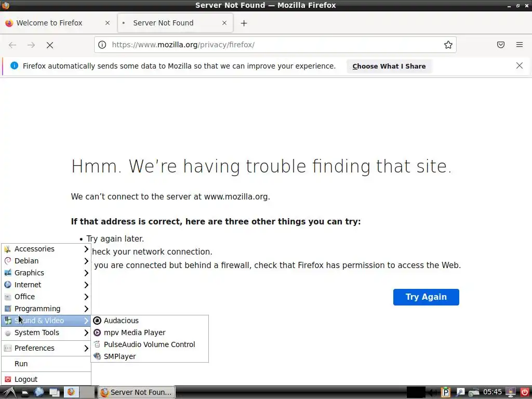
Task: Click the Audacious app icon
Action: (x=97, y=321)
